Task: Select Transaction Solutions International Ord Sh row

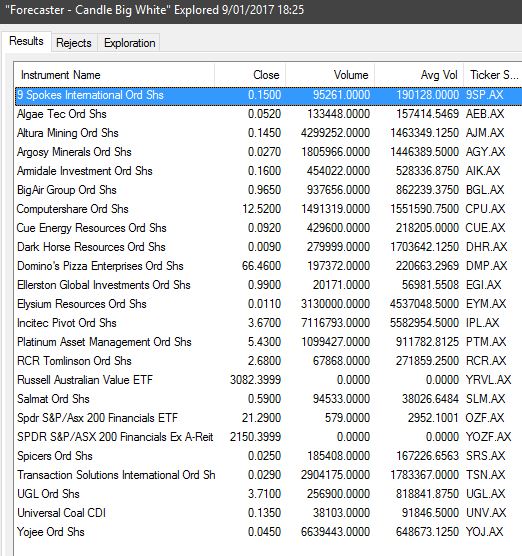Action: click(x=268, y=475)
